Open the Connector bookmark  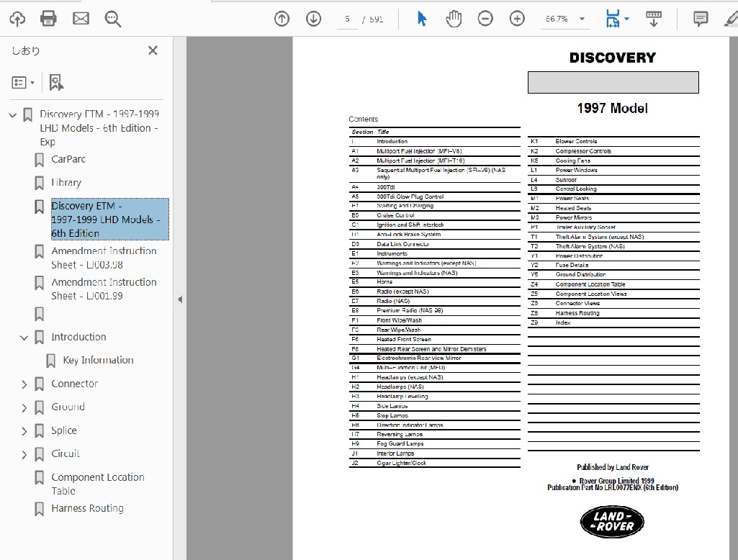(x=74, y=384)
